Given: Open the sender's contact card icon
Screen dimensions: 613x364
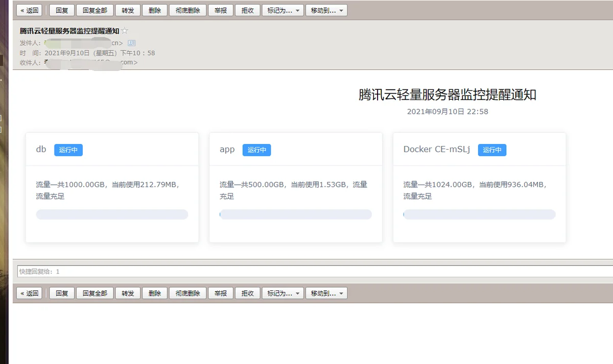Looking at the screenshot, I should click(x=131, y=43).
